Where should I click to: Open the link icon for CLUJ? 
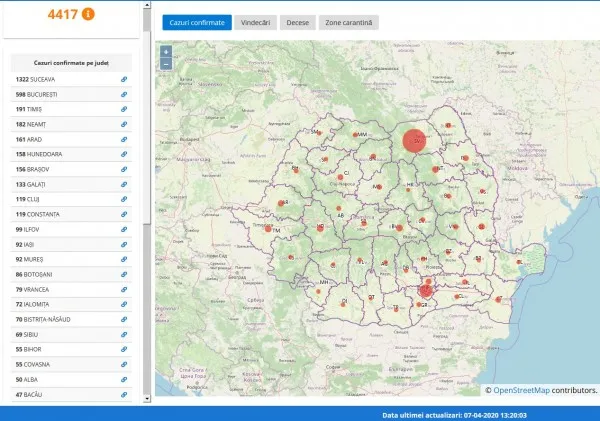[124, 199]
